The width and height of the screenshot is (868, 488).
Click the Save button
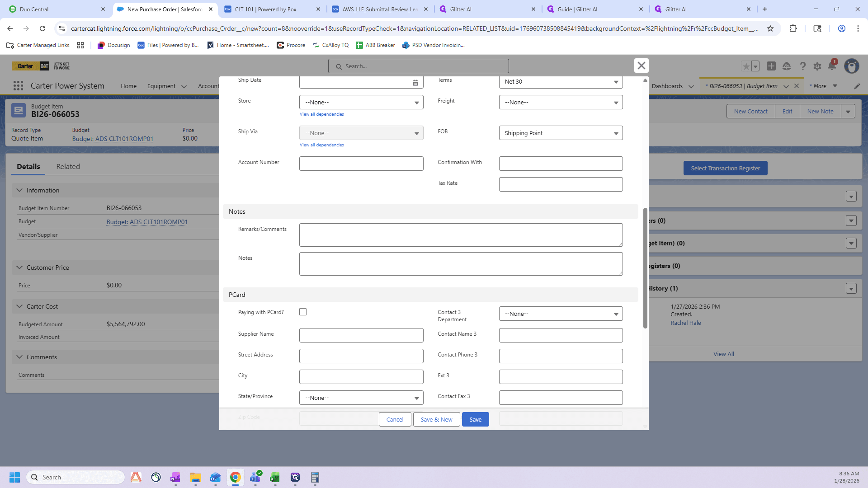(x=475, y=419)
